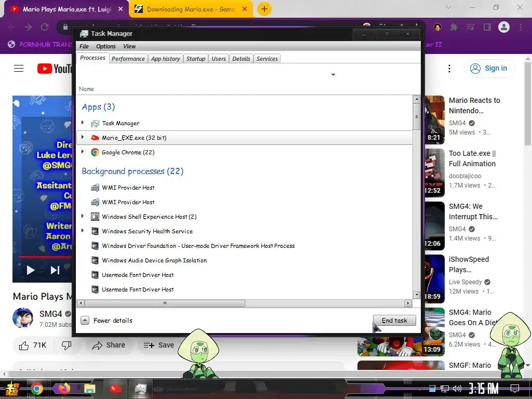Open File Explorer from the taskbar
Image resolution: width=532 pixels, height=399 pixels.
tap(89, 389)
